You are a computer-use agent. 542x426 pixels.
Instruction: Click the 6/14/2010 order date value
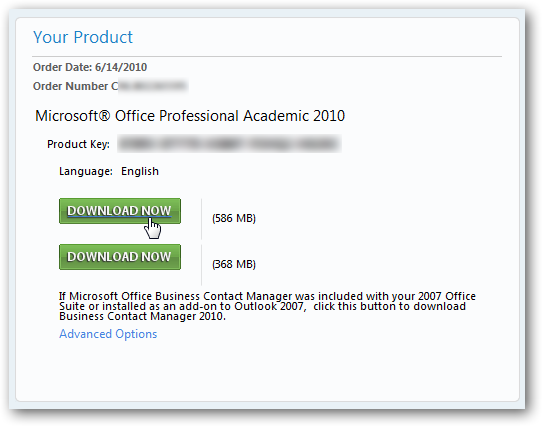pyautogui.click(x=121, y=67)
